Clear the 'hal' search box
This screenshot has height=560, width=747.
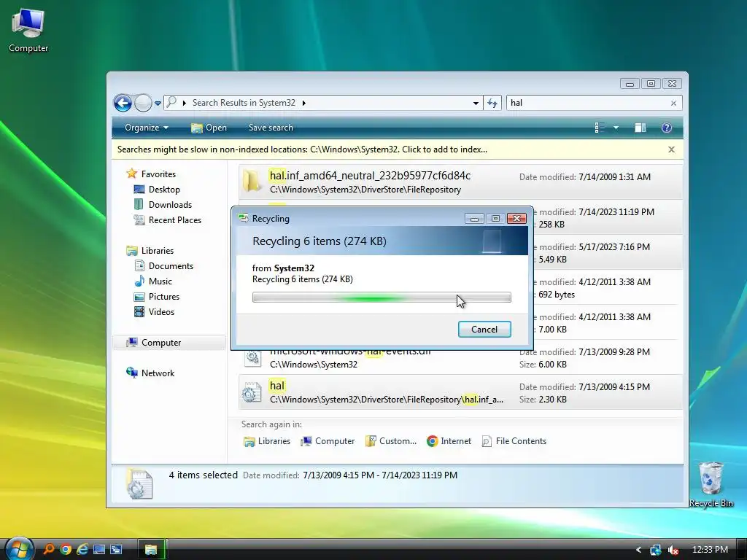tap(673, 104)
